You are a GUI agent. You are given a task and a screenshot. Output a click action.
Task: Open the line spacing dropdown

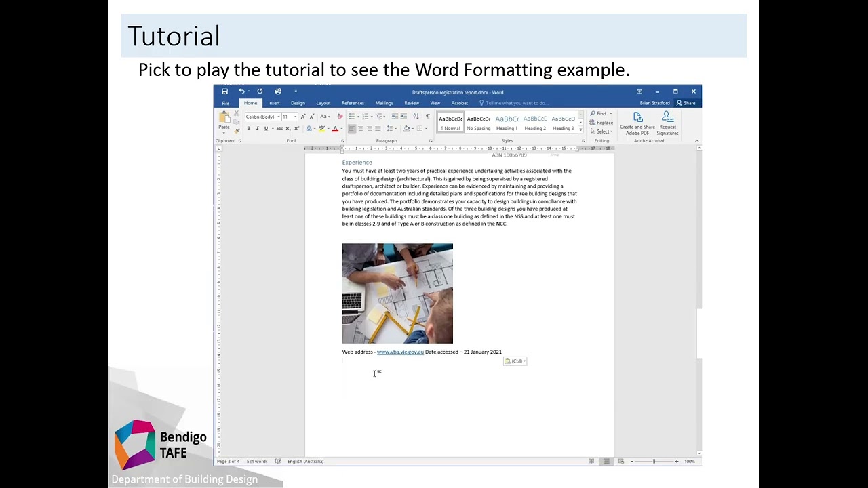point(392,129)
